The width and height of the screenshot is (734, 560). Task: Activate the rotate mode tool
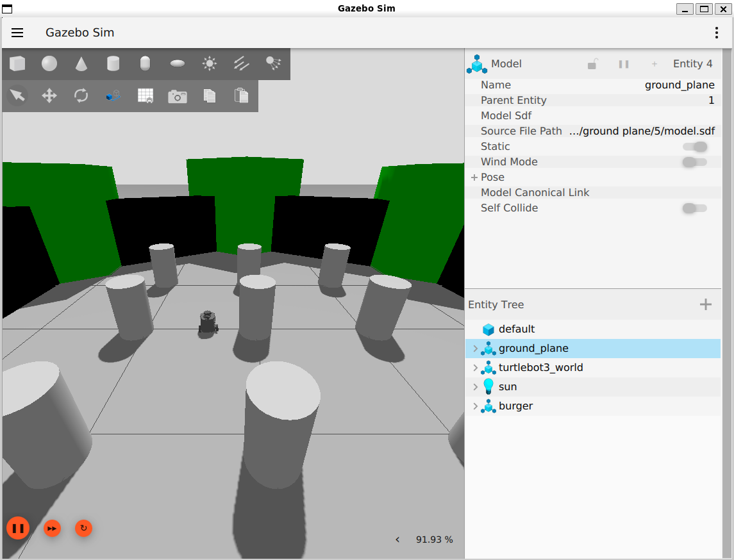tap(81, 96)
